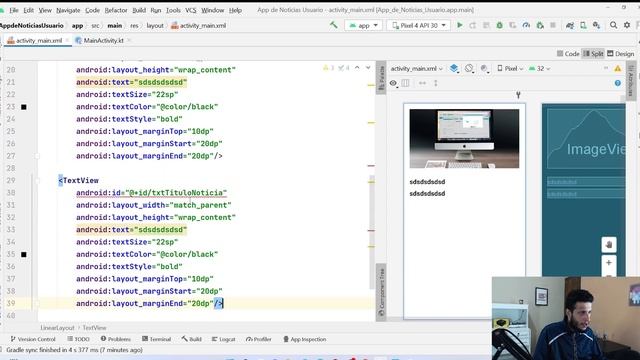The image size is (640, 360).
Task: Click the layout warning triangle icon
Action: coord(618,69)
